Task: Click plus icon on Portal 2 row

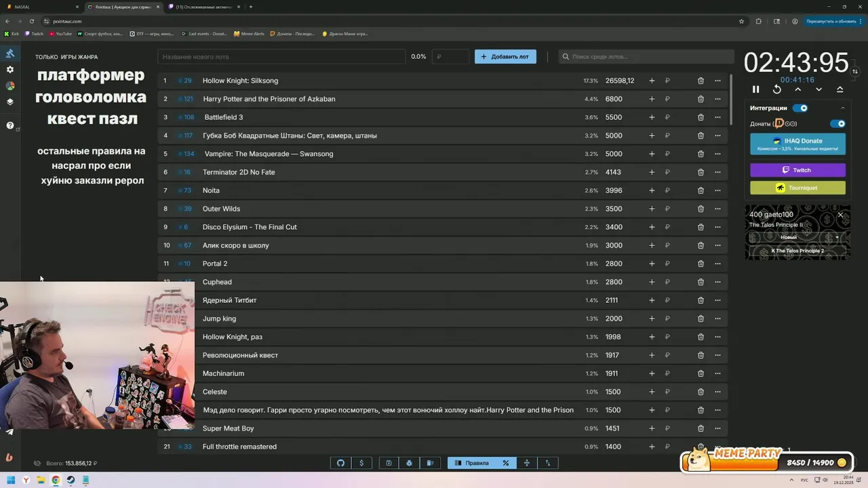Action: click(x=652, y=264)
